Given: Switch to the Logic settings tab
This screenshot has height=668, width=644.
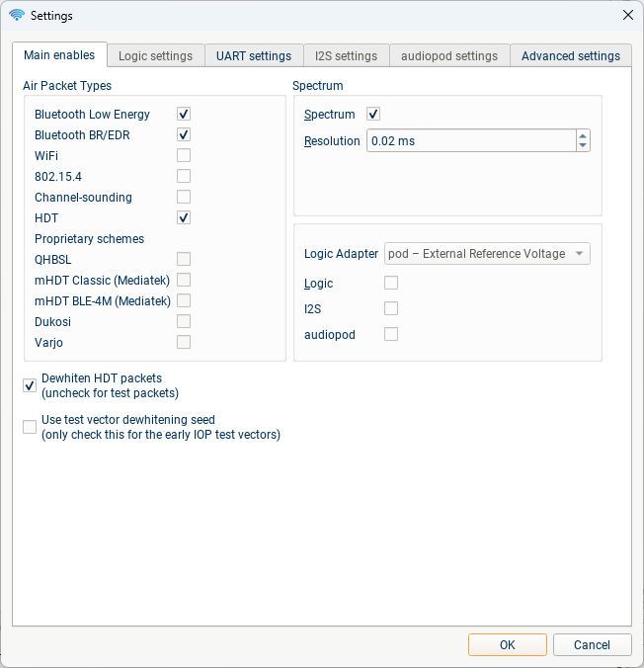Looking at the screenshot, I should (x=155, y=56).
